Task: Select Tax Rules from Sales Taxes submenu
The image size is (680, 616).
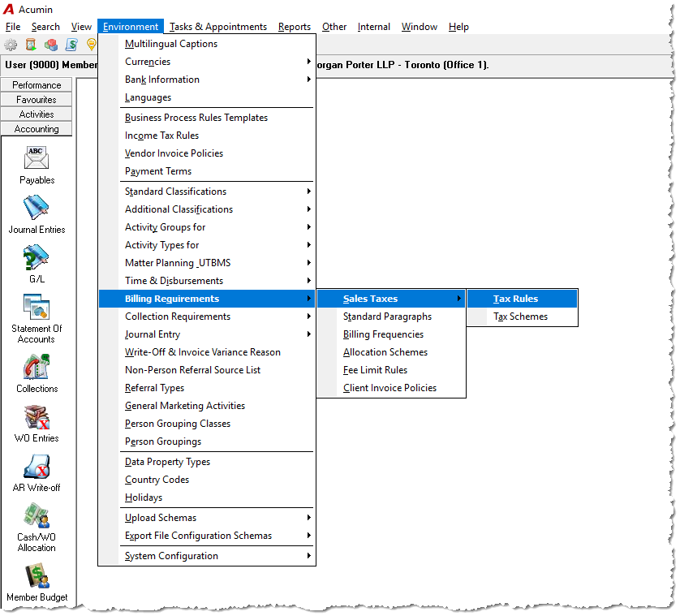Action: pyautogui.click(x=522, y=299)
